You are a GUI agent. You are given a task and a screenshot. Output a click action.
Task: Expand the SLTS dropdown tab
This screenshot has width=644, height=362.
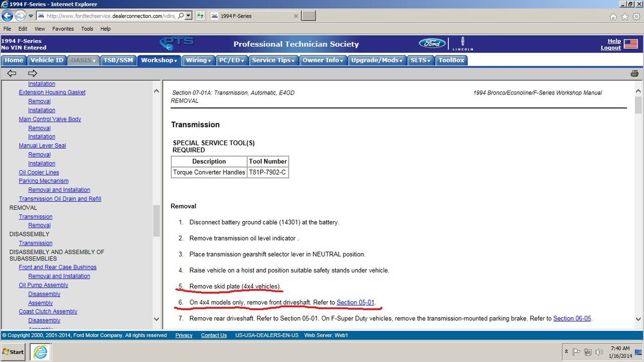click(x=421, y=60)
